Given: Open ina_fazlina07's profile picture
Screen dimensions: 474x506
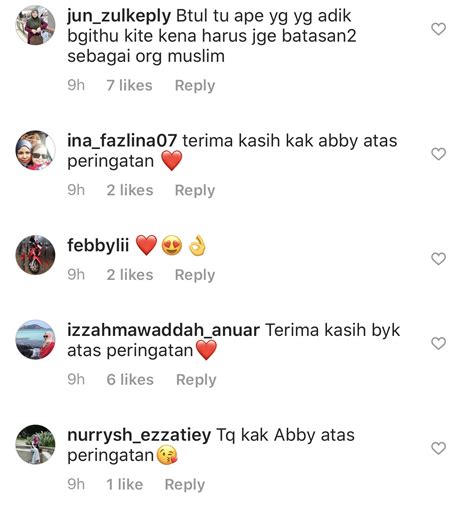Looking at the screenshot, I should click(x=35, y=150).
